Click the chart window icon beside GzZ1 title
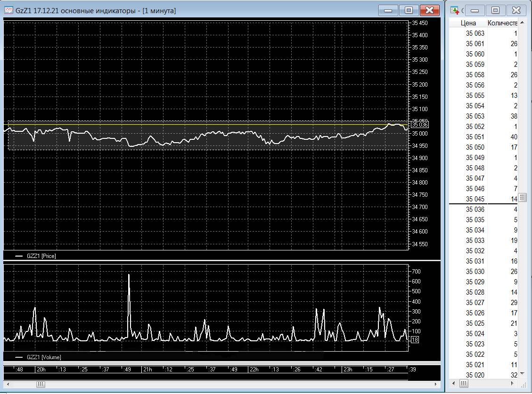532x394 pixels. (x=8, y=10)
